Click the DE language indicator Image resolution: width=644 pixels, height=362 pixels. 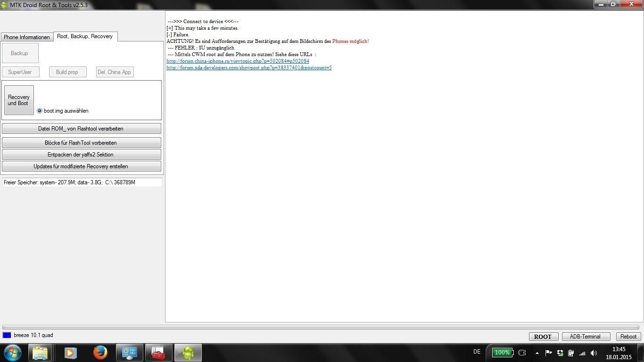pyautogui.click(x=477, y=352)
